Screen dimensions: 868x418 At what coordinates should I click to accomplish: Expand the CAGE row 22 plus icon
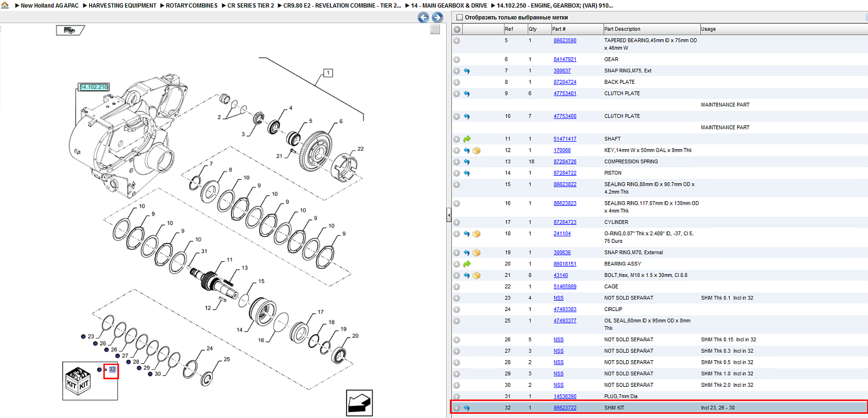457,286
